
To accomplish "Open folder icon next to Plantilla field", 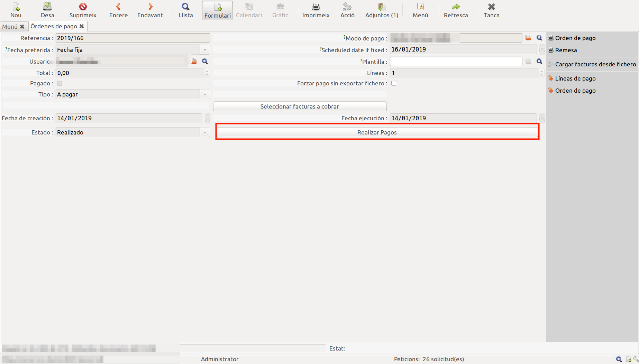I will pyautogui.click(x=528, y=62).
